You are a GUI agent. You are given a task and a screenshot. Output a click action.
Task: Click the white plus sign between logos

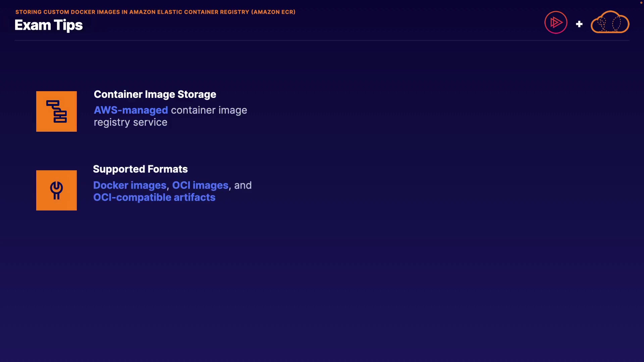tap(579, 24)
